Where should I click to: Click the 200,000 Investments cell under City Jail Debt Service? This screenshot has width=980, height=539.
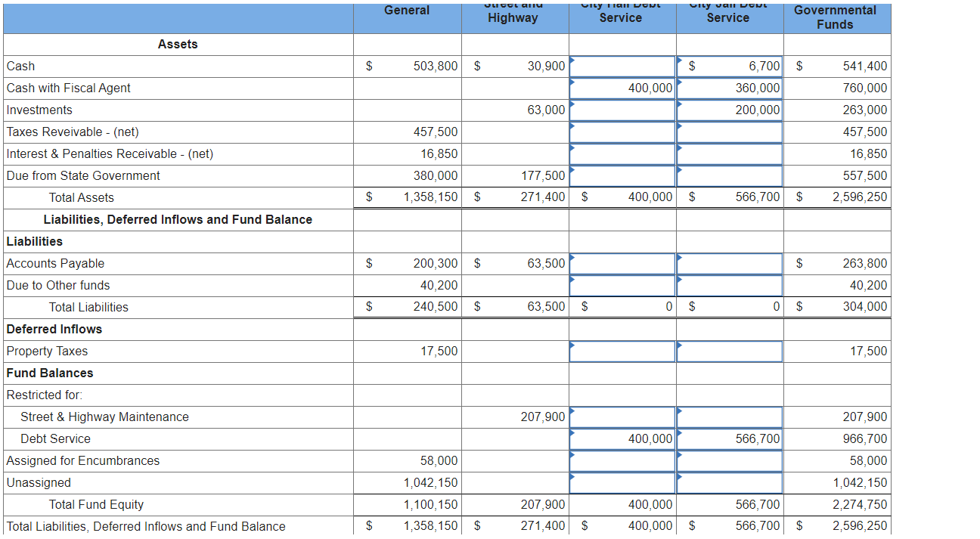(729, 110)
